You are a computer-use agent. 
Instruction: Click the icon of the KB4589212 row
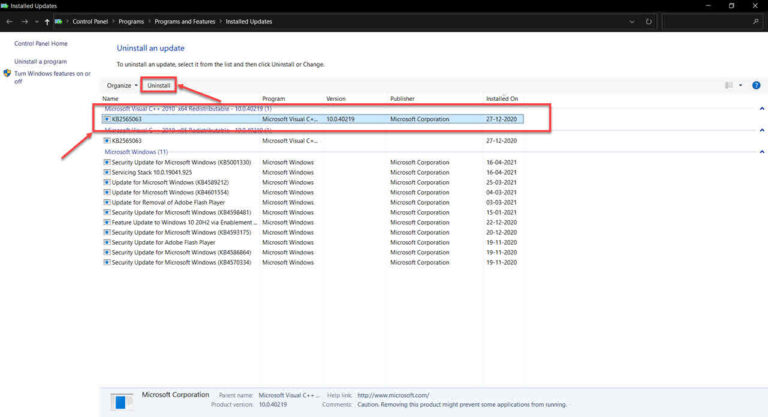pyautogui.click(x=107, y=182)
